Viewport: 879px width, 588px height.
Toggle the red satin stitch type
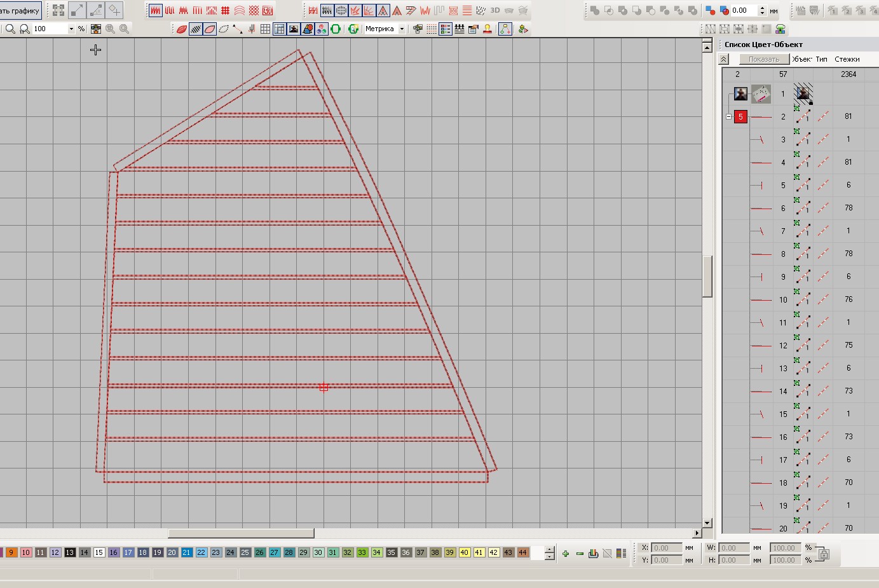156,11
